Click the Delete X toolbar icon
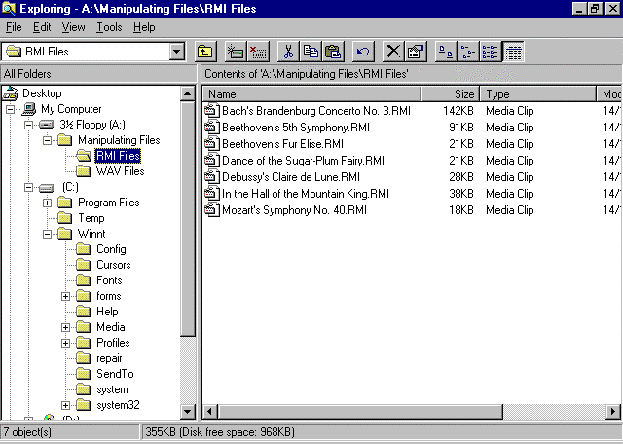 [394, 51]
